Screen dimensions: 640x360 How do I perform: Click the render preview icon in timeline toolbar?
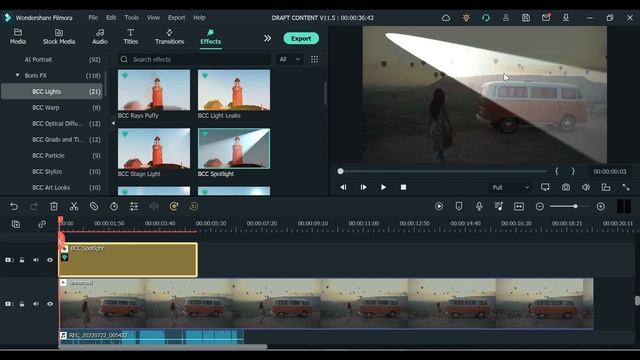[x=439, y=207]
